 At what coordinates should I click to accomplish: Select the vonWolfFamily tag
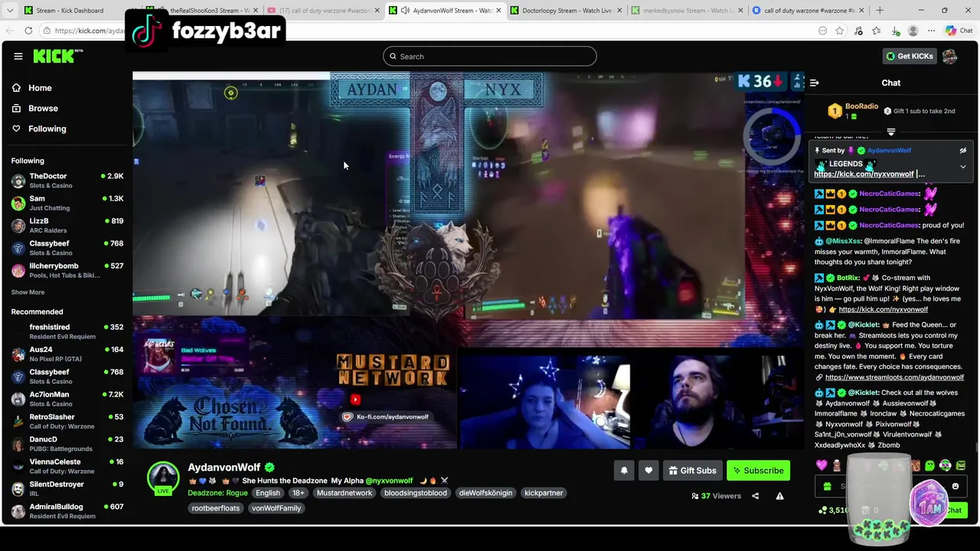pyautogui.click(x=276, y=508)
